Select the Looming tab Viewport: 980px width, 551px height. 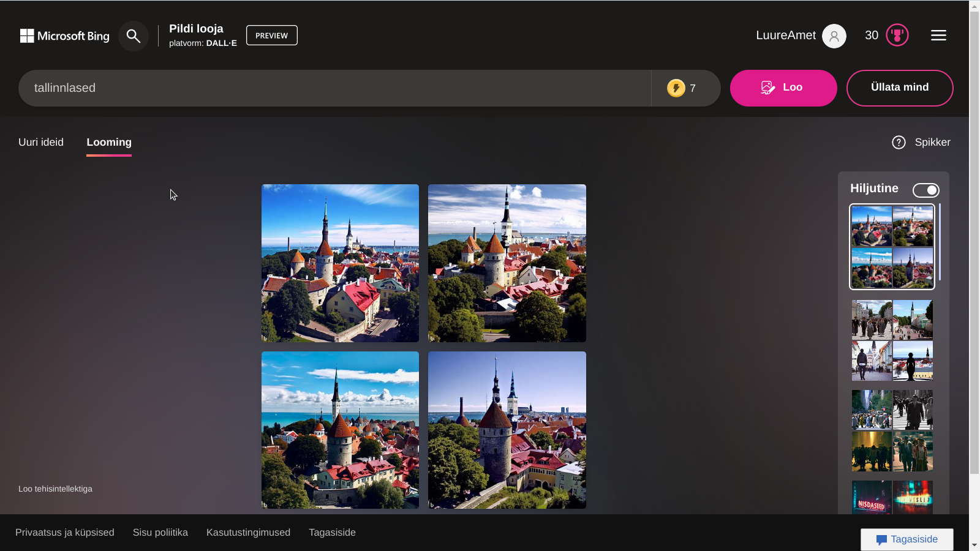coord(109,142)
